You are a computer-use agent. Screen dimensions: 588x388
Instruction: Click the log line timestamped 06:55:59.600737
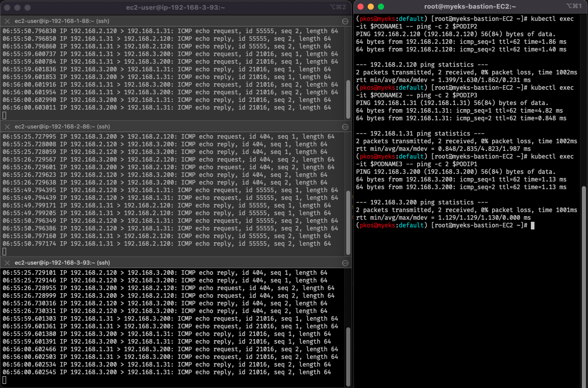[170, 54]
